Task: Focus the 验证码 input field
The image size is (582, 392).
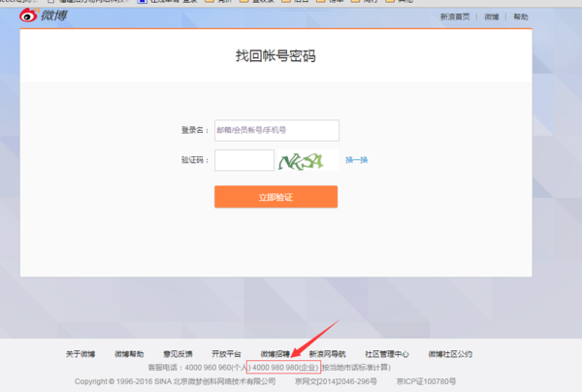Action: coord(244,160)
